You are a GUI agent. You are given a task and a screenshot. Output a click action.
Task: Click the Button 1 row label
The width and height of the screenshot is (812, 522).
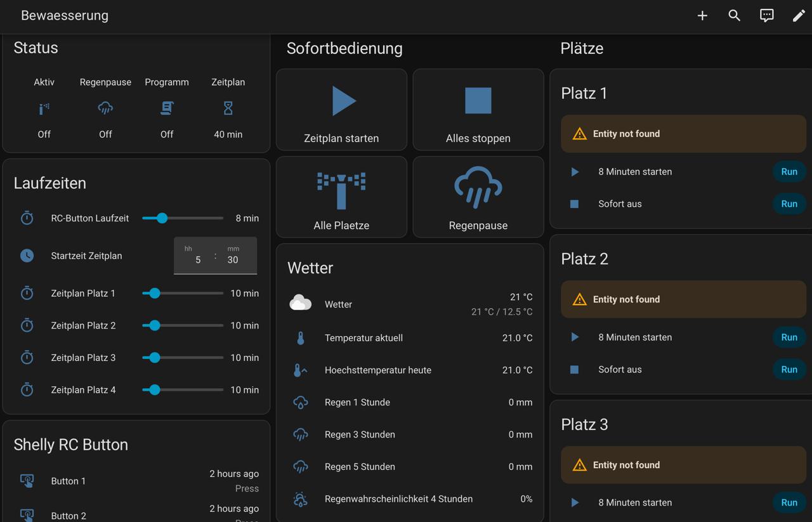click(69, 481)
